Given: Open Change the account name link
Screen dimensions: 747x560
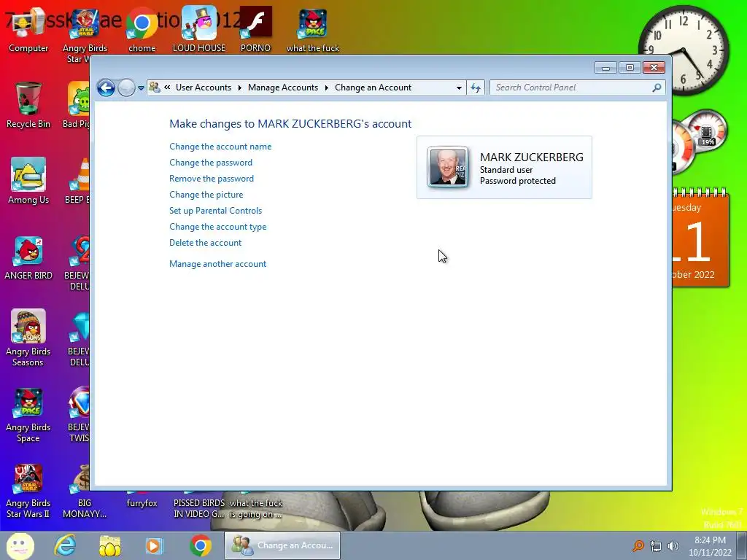Looking at the screenshot, I should click(x=220, y=147).
